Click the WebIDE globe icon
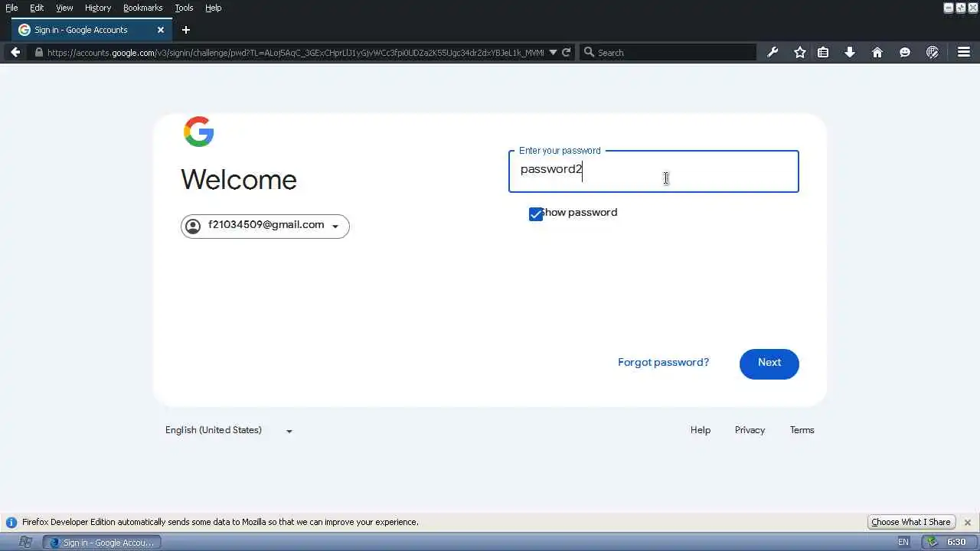980x551 pixels. pos(933,52)
